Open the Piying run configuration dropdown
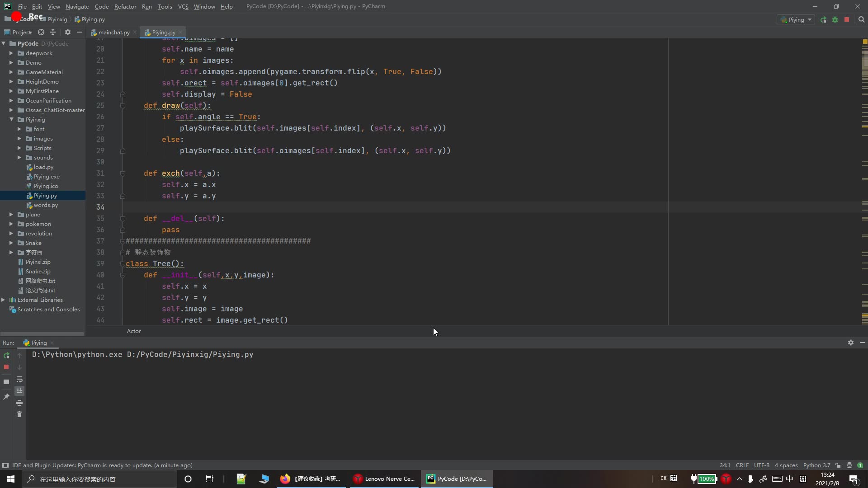The width and height of the screenshot is (868, 488). (797, 20)
